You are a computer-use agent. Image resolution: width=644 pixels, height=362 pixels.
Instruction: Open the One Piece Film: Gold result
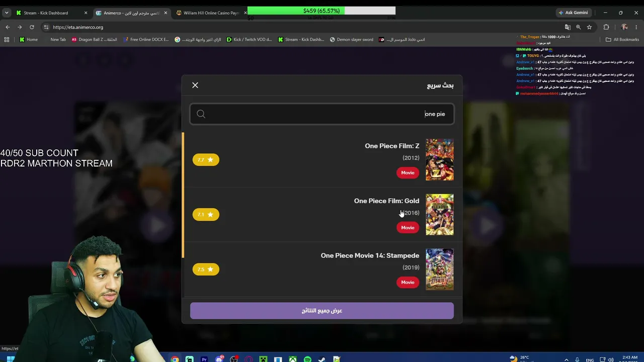point(322,215)
